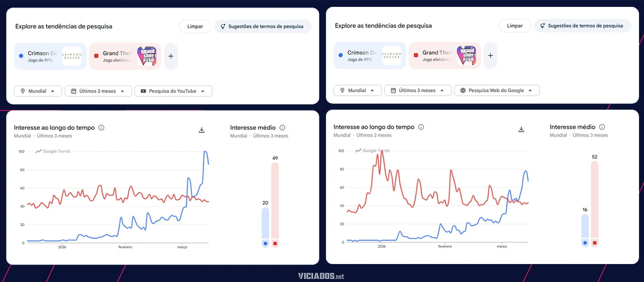Click the sparkle icon on Sugestões de termos

point(222,26)
